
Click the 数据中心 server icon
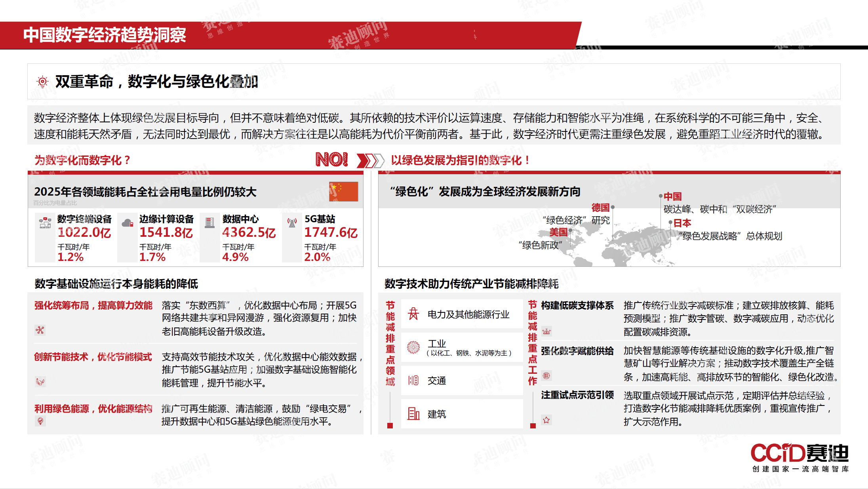210,223
